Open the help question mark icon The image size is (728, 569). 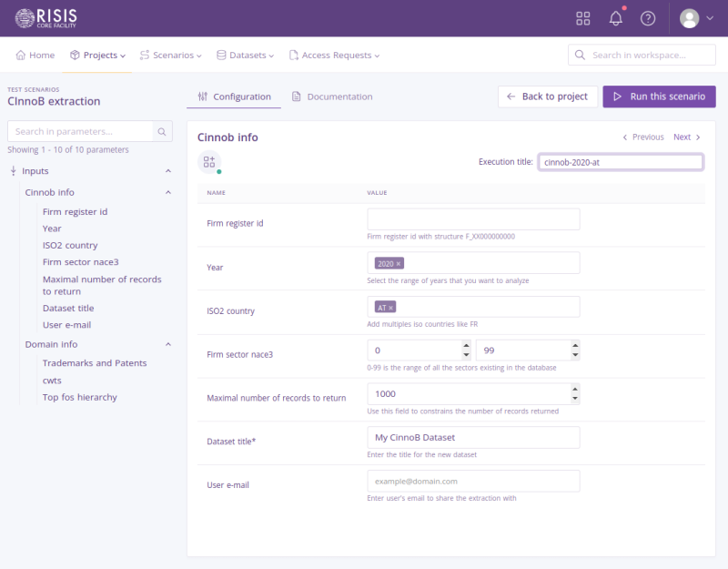click(x=648, y=18)
